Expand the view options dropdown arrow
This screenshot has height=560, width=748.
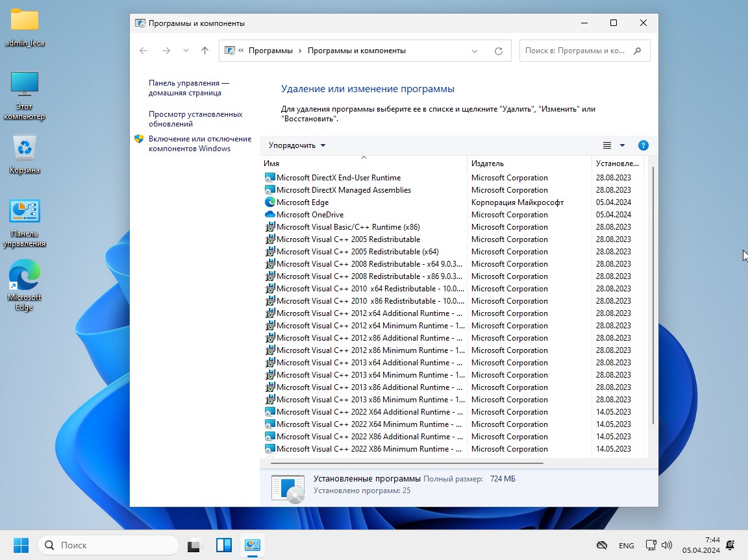coord(622,145)
